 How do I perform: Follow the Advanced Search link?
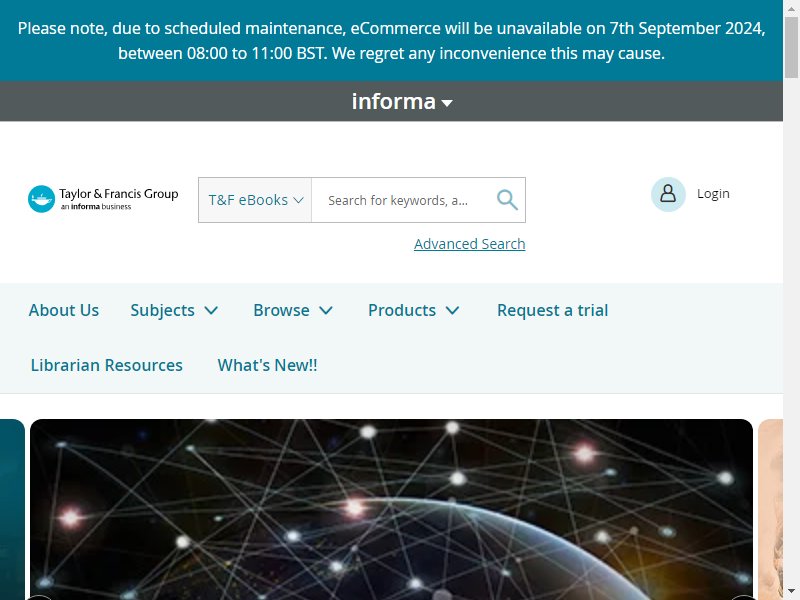click(x=469, y=244)
